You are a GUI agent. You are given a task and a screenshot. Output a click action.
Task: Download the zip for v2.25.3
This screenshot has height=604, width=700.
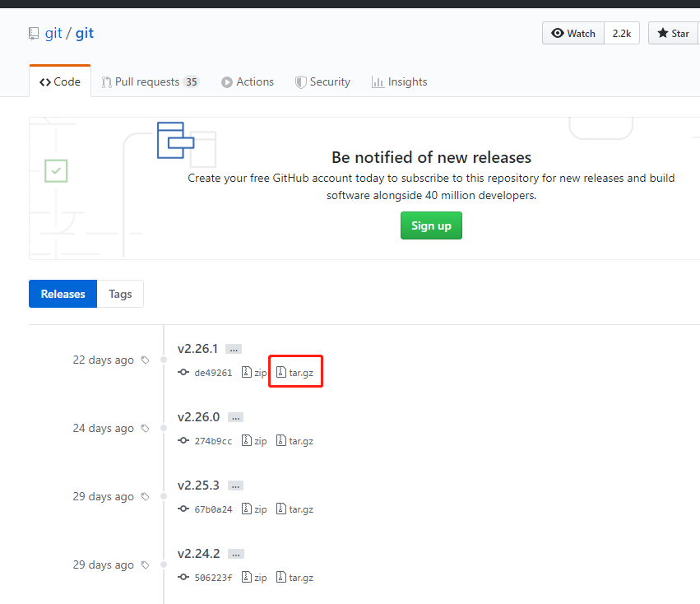(254, 509)
